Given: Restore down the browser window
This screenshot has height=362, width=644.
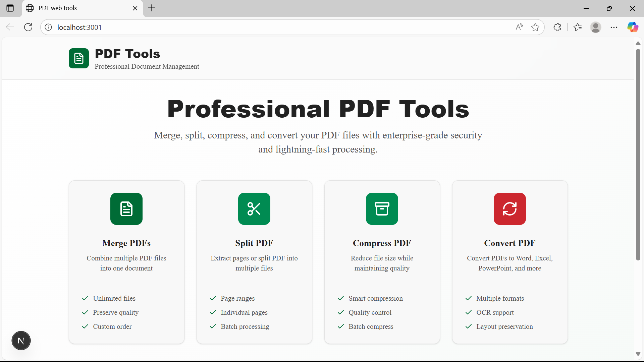Looking at the screenshot, I should pyautogui.click(x=609, y=8).
